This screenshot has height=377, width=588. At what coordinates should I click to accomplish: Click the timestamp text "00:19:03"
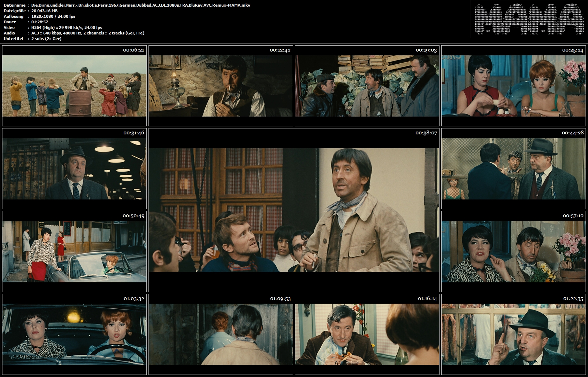click(x=426, y=50)
